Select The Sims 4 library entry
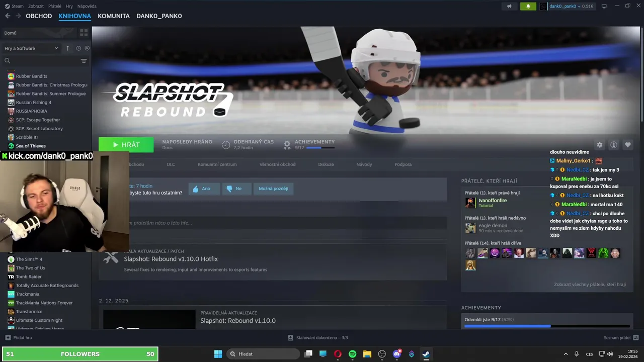This screenshot has height=362, width=644. (29, 259)
